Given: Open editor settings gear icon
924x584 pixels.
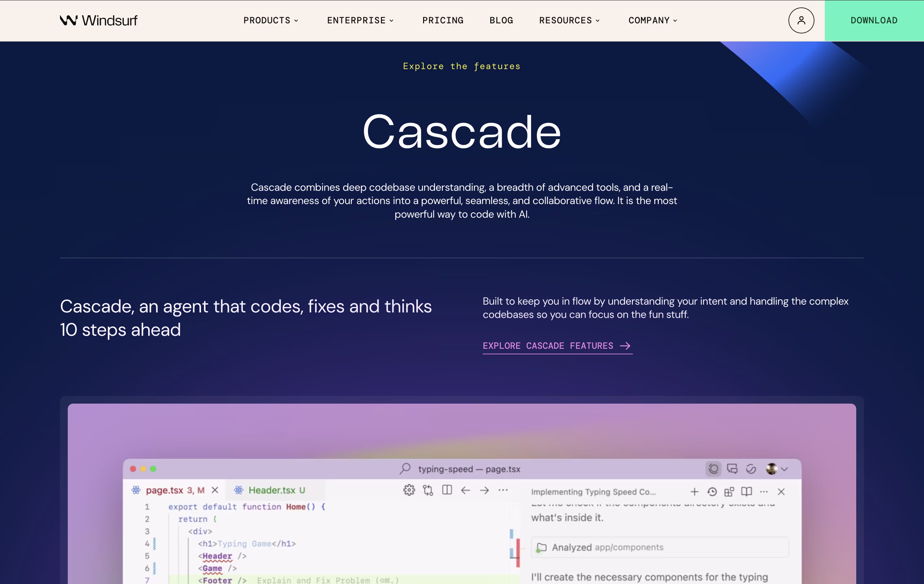Looking at the screenshot, I should pos(409,490).
